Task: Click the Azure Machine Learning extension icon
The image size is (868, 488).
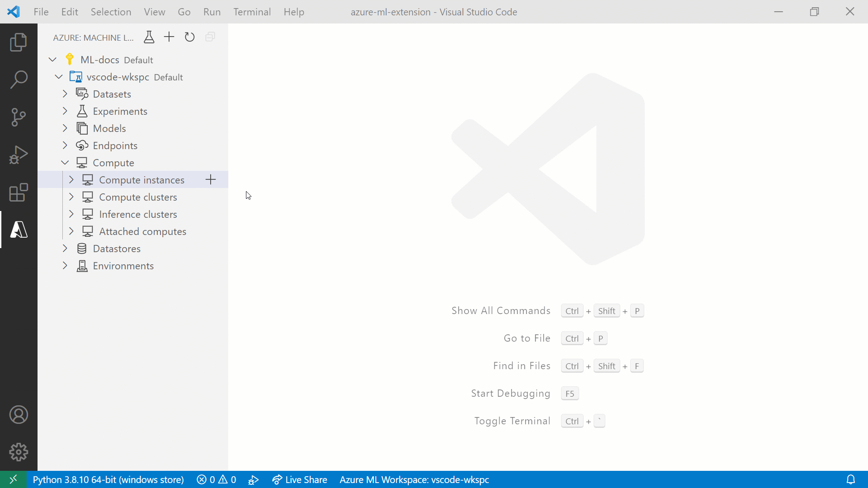Action: 19,230
